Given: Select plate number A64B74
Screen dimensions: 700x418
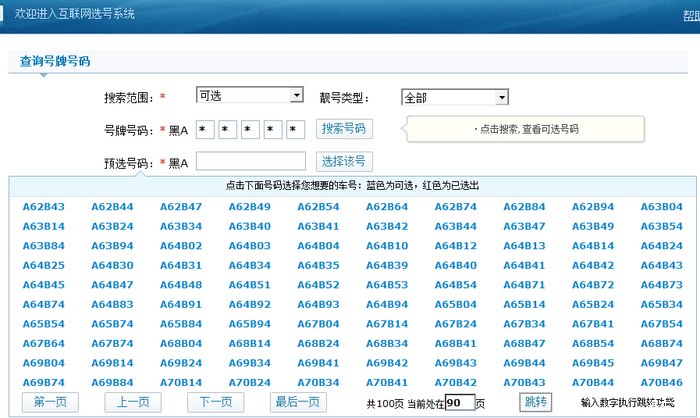Looking at the screenshot, I should [44, 305].
